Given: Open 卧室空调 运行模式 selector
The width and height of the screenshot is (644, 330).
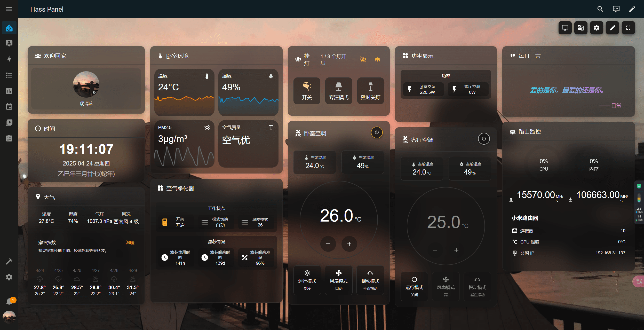Looking at the screenshot, I should tap(307, 280).
